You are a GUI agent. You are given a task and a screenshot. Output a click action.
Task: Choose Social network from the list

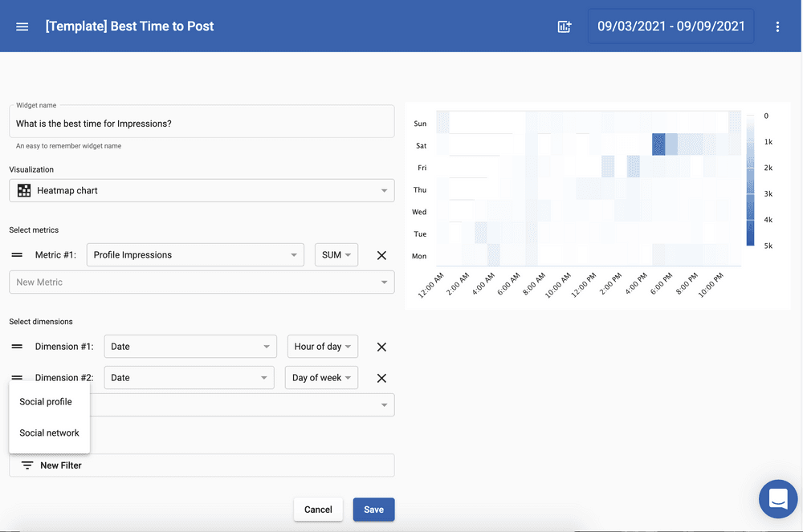pos(49,433)
